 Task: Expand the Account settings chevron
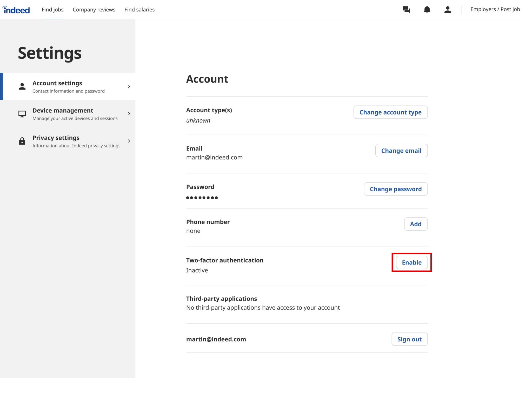point(129,86)
